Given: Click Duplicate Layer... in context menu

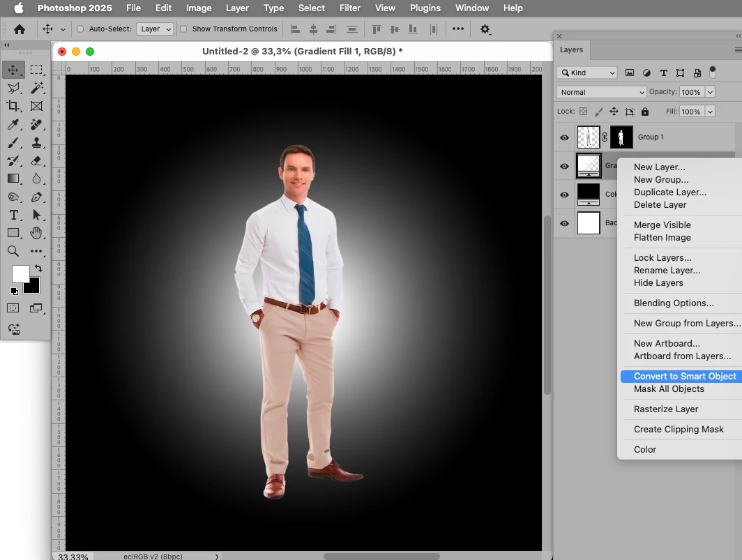Looking at the screenshot, I should click(669, 192).
